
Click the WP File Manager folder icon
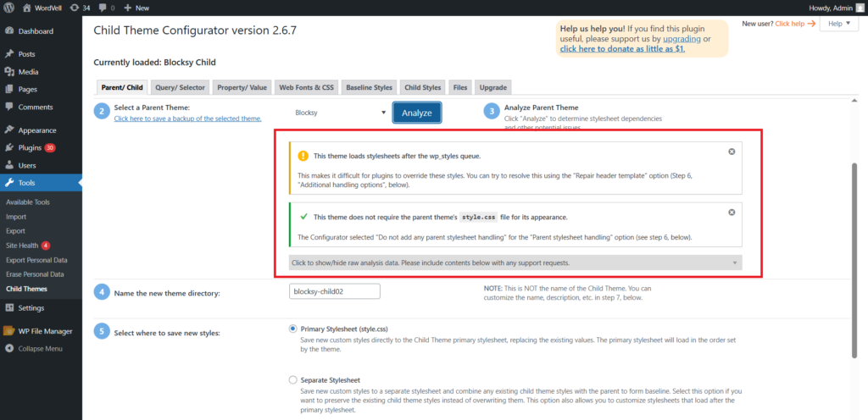[x=9, y=331]
